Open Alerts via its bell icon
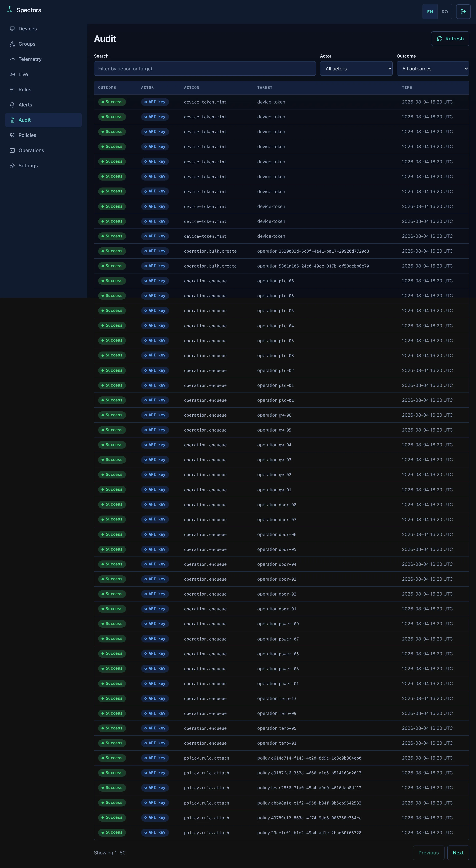 point(12,105)
